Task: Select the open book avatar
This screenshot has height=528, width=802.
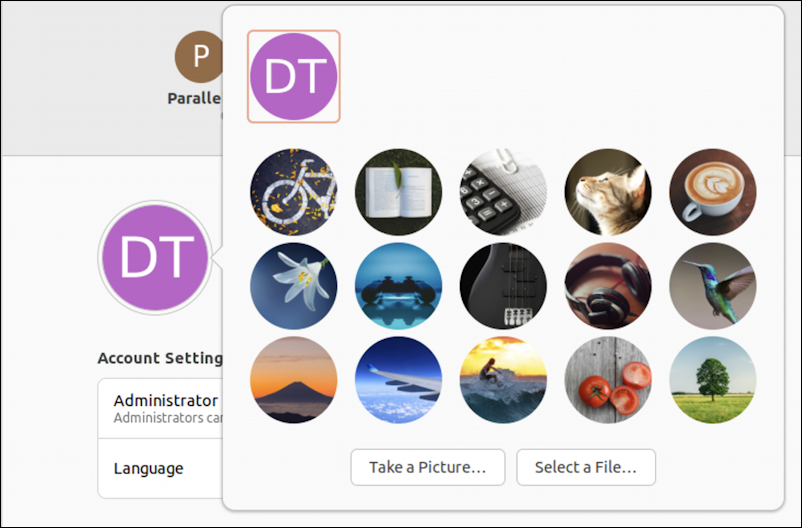Action: [x=398, y=192]
